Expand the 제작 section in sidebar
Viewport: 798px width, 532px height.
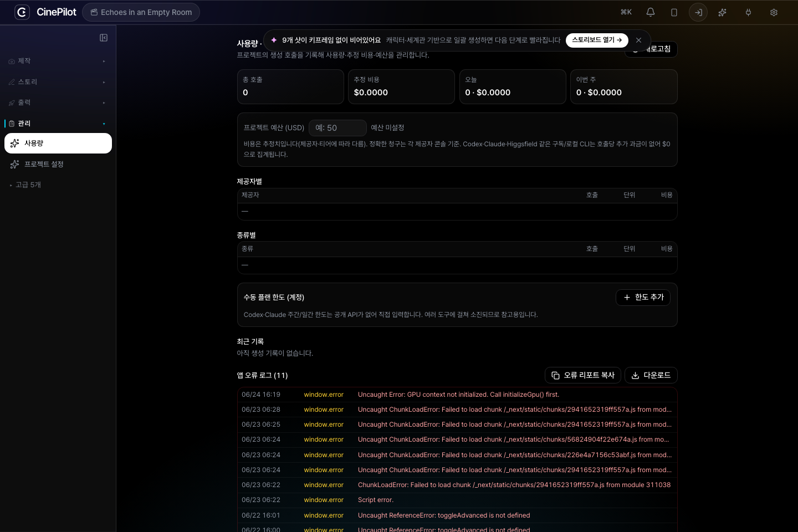(58, 61)
